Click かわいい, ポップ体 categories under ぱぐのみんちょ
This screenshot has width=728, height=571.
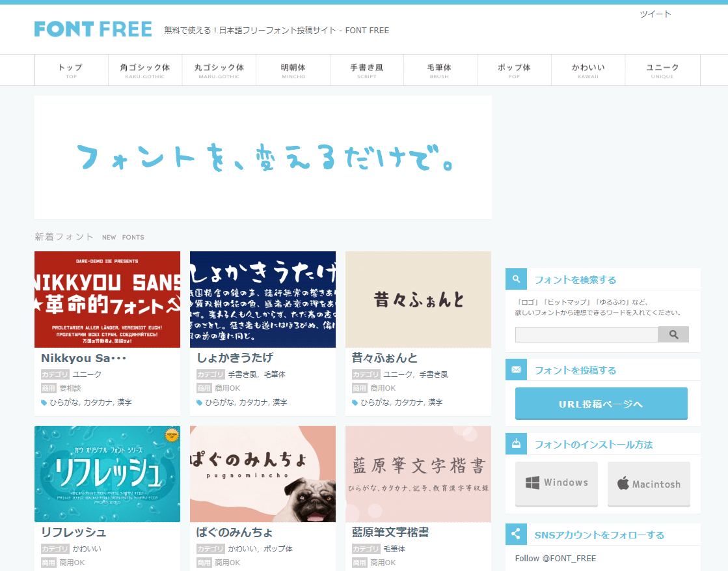click(260, 549)
